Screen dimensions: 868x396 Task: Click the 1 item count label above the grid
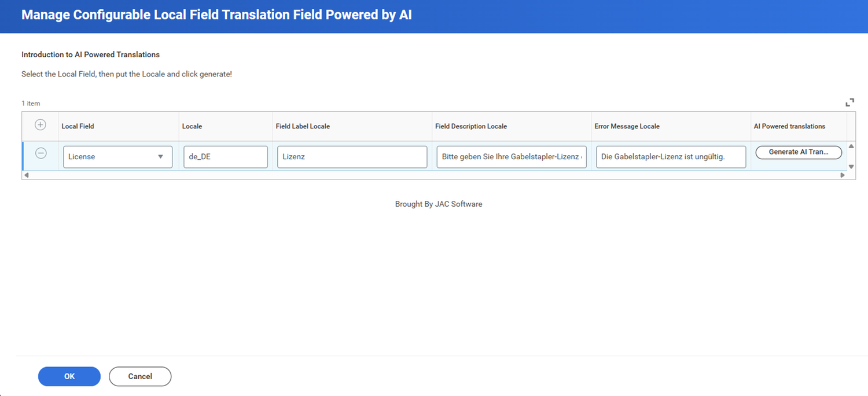31,103
